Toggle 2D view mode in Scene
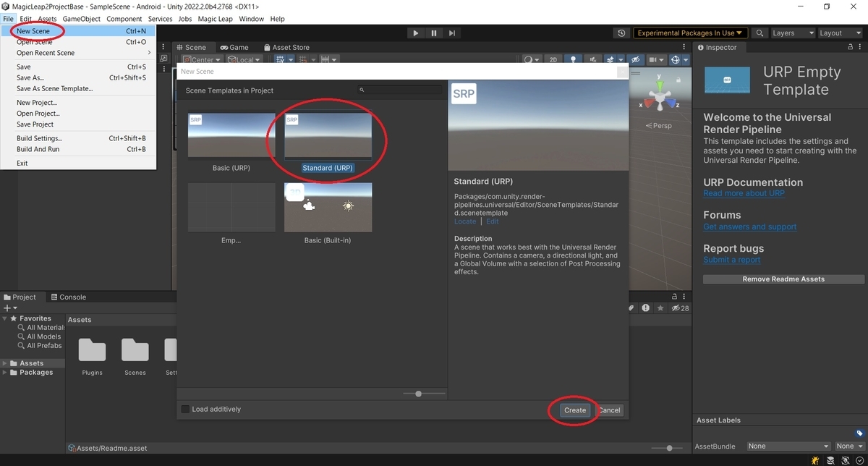 coord(553,60)
